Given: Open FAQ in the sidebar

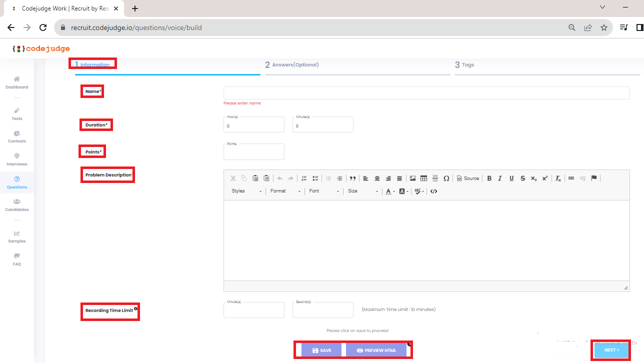Looking at the screenshot, I should click(x=17, y=259).
